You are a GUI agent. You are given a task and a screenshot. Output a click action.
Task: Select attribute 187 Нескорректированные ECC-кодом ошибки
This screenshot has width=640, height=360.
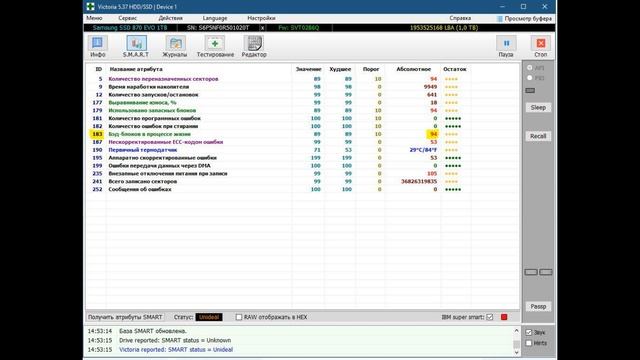point(302,142)
